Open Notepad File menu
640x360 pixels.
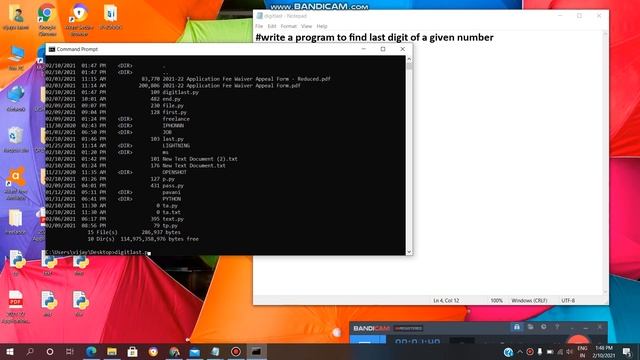pos(259,26)
